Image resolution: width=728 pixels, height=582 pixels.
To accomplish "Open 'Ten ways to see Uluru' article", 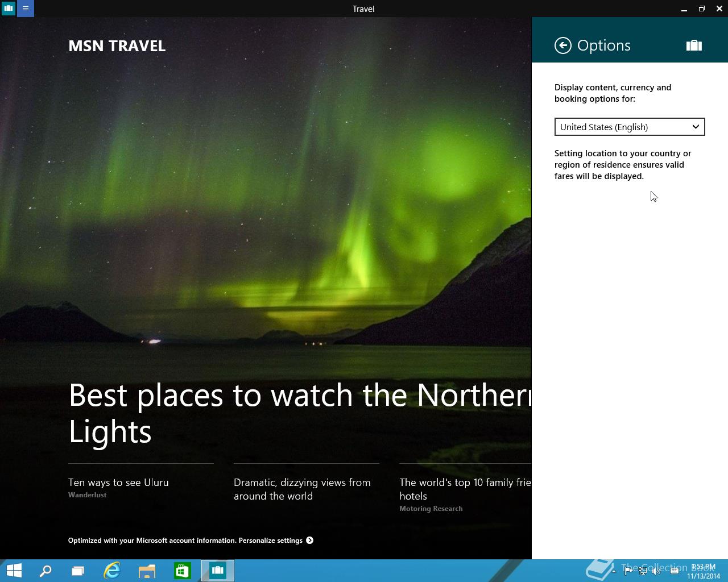I will pyautogui.click(x=118, y=483).
